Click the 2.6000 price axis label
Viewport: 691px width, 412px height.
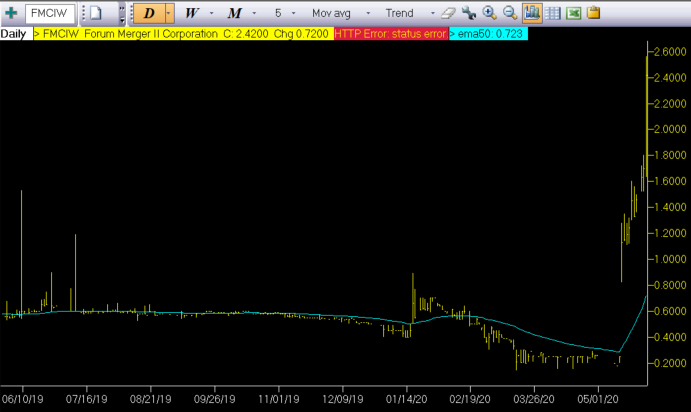[670, 52]
